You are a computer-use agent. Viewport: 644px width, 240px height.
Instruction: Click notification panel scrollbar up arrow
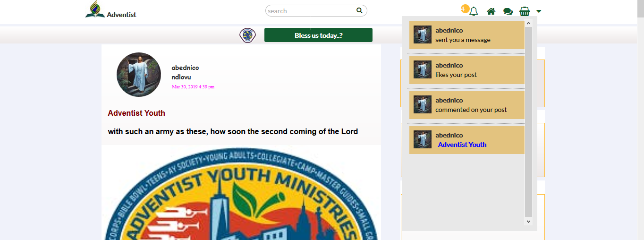tap(528, 23)
